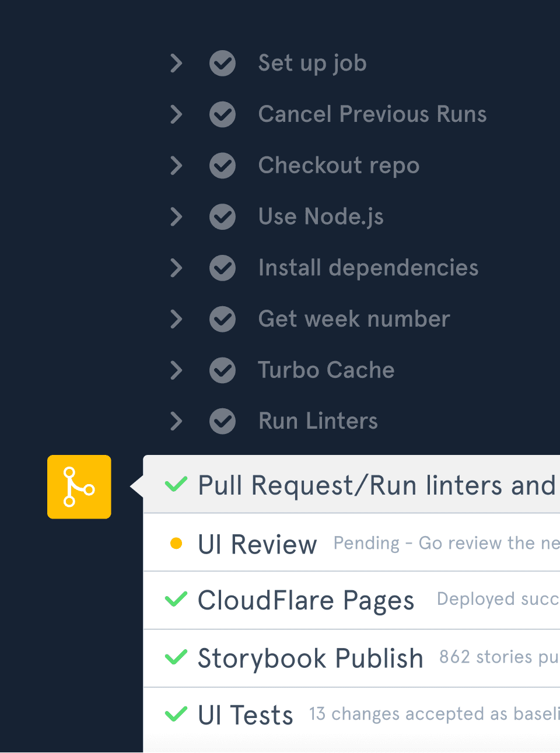560x753 pixels.
Task: Click the green check beside CloudFlare Pages
Action: pos(176,599)
